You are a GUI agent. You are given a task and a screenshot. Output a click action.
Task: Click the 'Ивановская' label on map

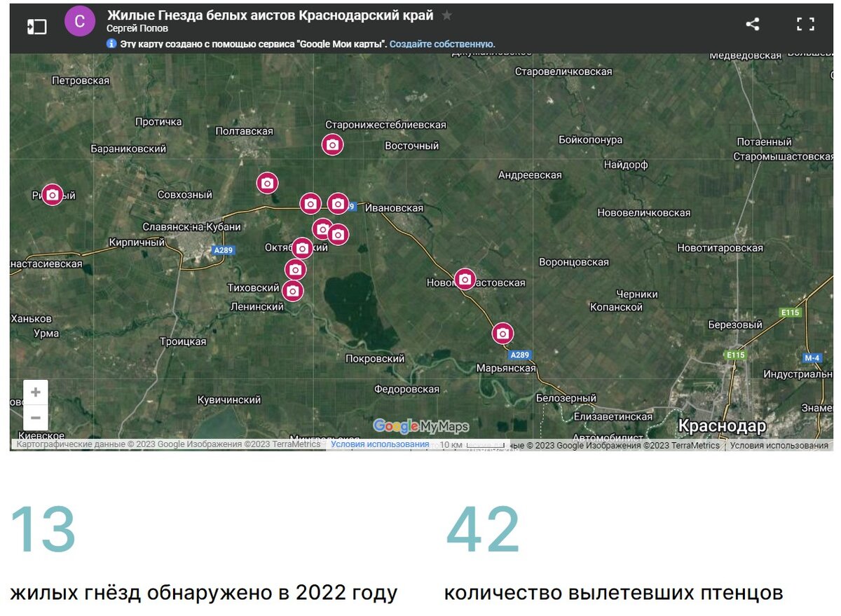click(395, 208)
